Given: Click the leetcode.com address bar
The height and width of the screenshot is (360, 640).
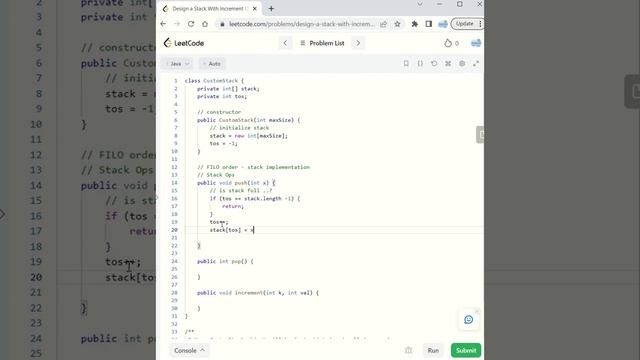Looking at the screenshot, I should [x=302, y=24].
